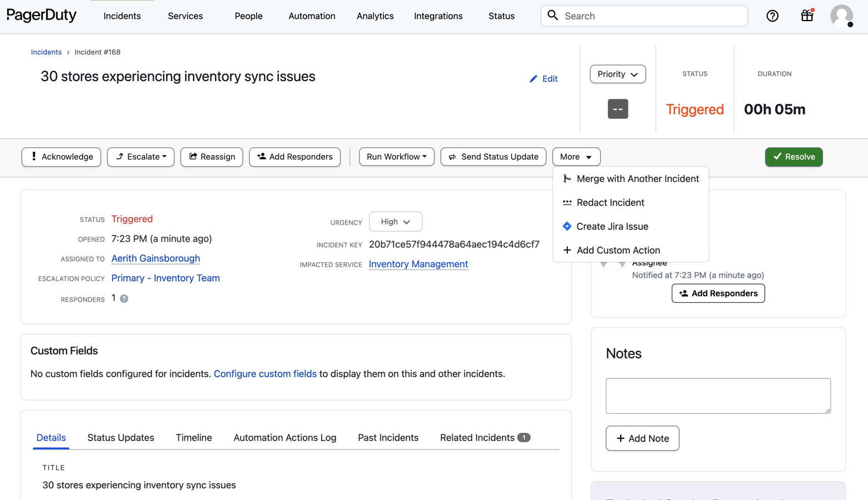
Task: Click into the Notes text area
Action: [x=717, y=396]
